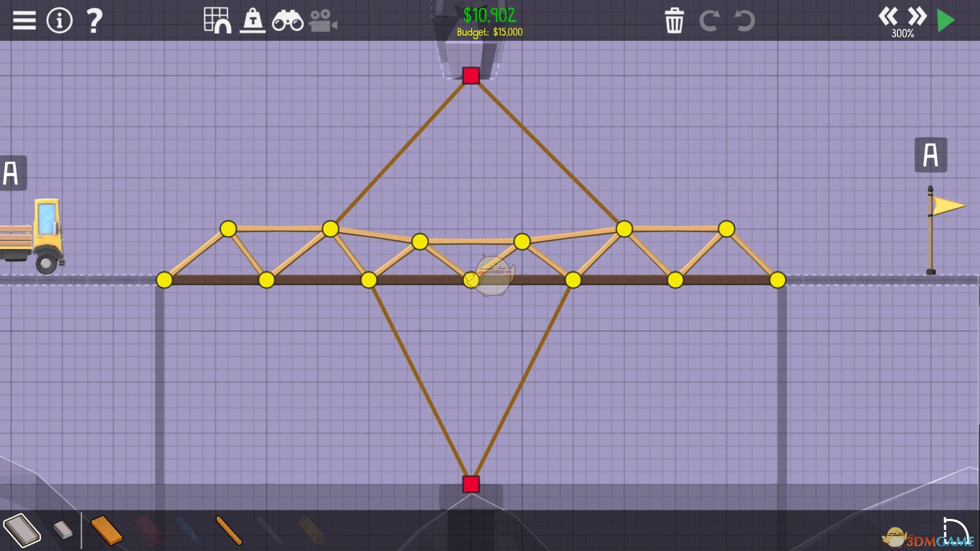This screenshot has width=980, height=551.
Task: Click the yellow truck vehicle
Action: pos(33,236)
